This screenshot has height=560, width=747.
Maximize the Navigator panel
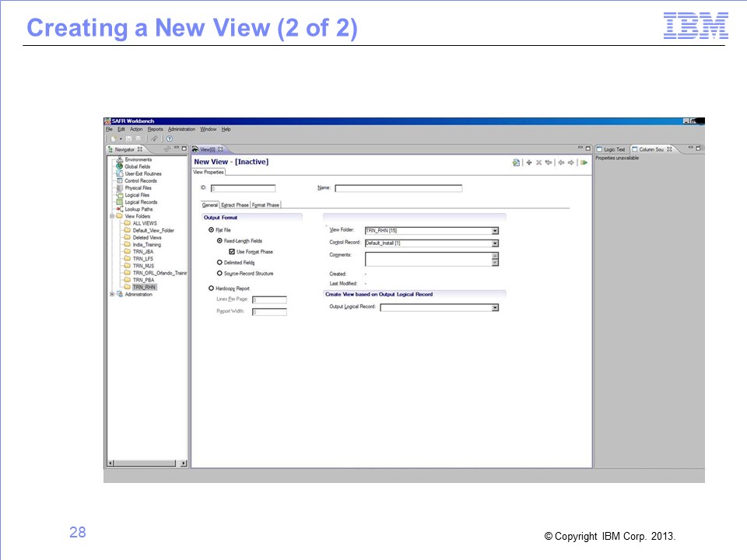point(184,148)
